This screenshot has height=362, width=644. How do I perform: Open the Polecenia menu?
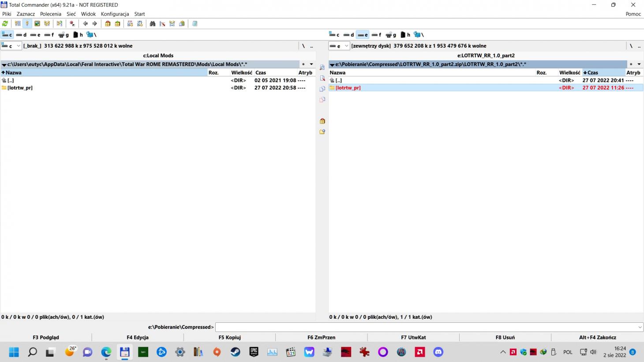[50, 14]
